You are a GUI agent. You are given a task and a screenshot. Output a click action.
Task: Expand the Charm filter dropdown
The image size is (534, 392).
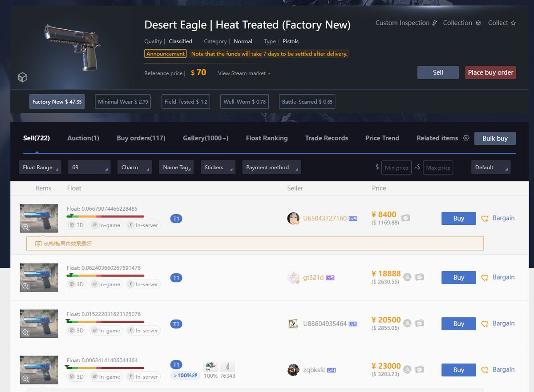coord(135,167)
